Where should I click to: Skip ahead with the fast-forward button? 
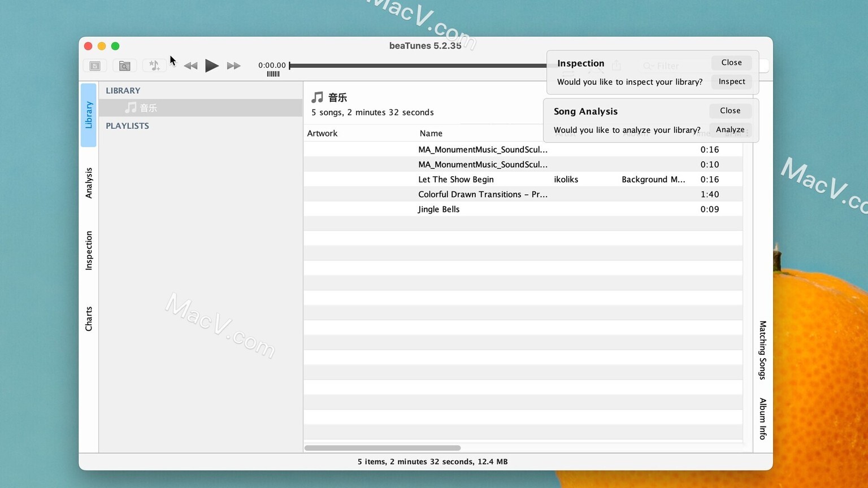click(x=233, y=66)
